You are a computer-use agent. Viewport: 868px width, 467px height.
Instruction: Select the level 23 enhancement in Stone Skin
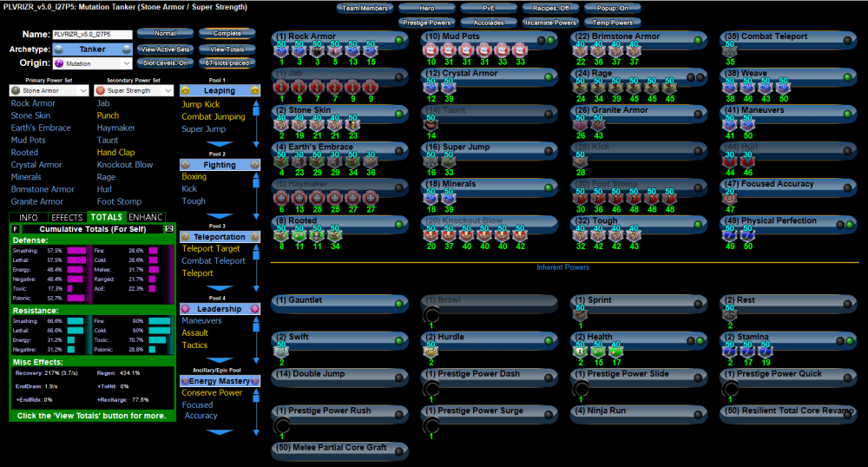tap(353, 126)
